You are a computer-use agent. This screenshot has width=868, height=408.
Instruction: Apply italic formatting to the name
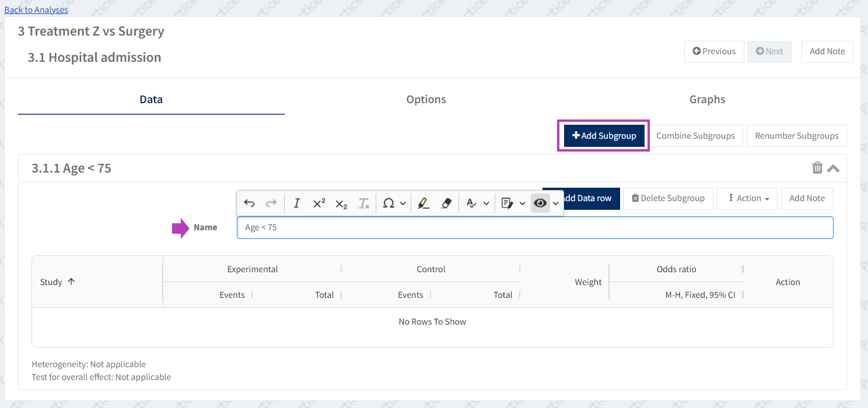tap(296, 203)
